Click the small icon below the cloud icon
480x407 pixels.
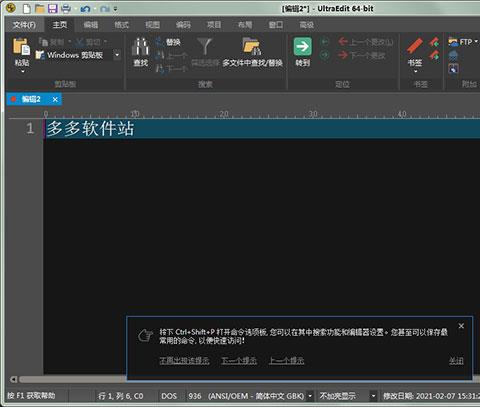click(453, 69)
